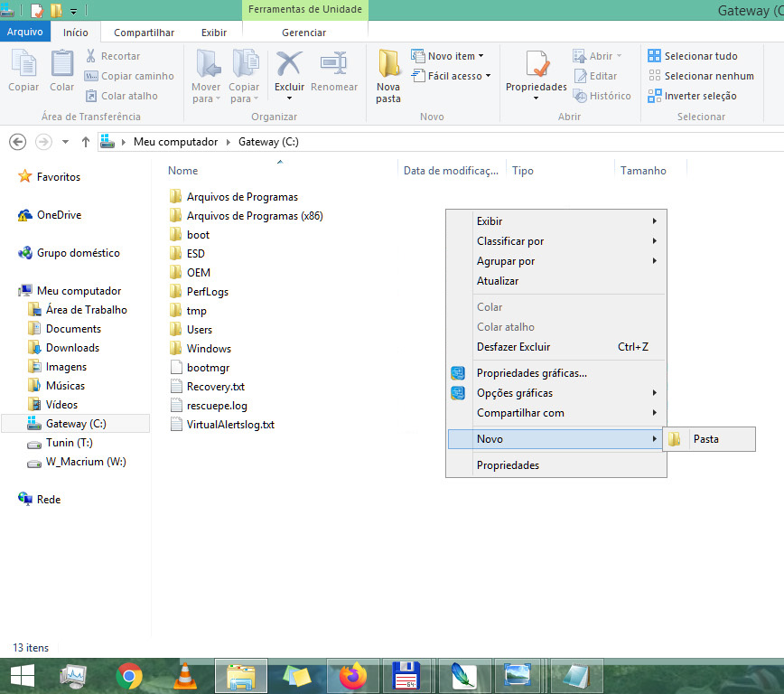Click Inverter seleção in ribbon
The width and height of the screenshot is (784, 694).
click(x=693, y=96)
